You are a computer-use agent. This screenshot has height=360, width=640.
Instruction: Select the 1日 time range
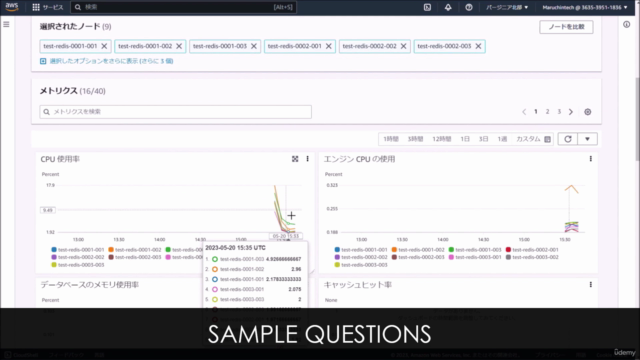(465, 139)
